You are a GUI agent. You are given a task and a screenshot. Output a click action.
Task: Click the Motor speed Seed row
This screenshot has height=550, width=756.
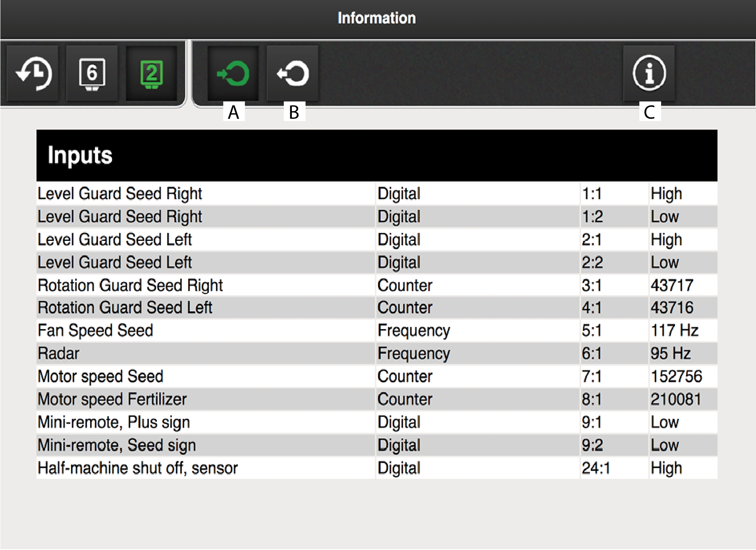pos(100,376)
